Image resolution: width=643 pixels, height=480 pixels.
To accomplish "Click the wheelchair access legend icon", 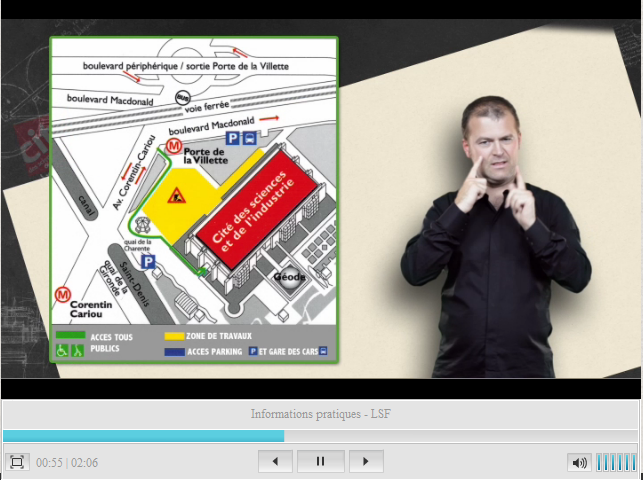I will [62, 351].
